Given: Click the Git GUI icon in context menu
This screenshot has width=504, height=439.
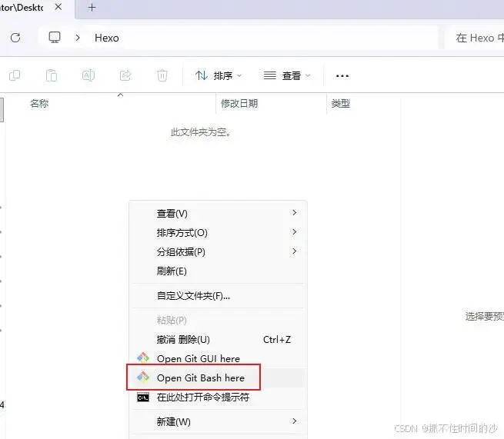Looking at the screenshot, I should (143, 358).
